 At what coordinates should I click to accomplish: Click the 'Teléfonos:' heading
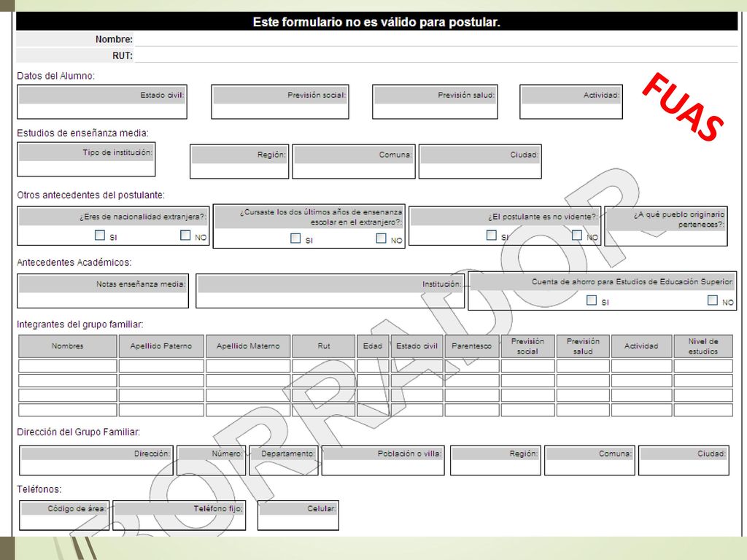(39, 489)
